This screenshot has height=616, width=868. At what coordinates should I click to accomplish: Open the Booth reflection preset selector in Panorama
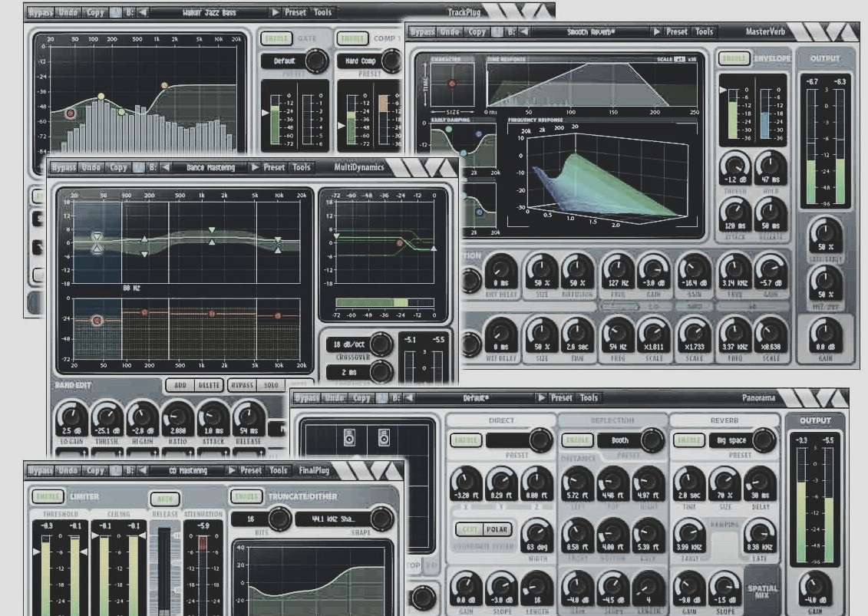620,440
